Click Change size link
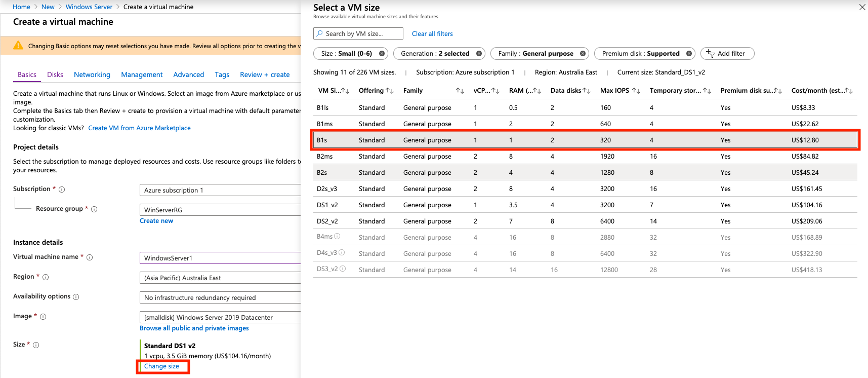 [x=161, y=366]
